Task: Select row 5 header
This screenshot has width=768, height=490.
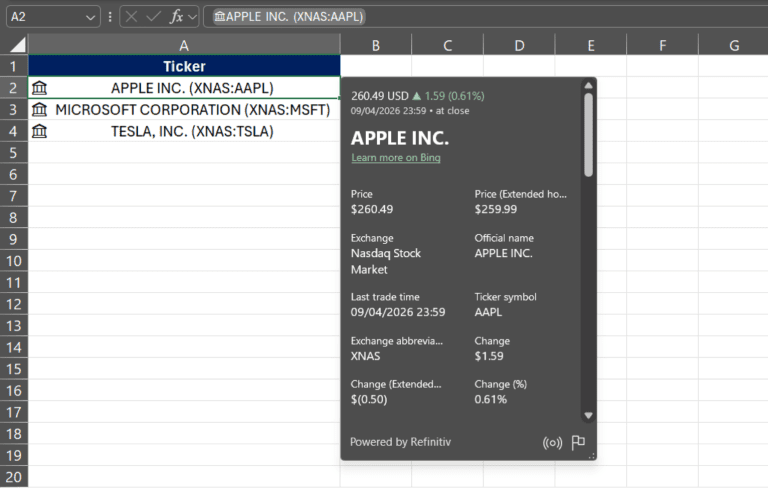Action: [x=14, y=153]
